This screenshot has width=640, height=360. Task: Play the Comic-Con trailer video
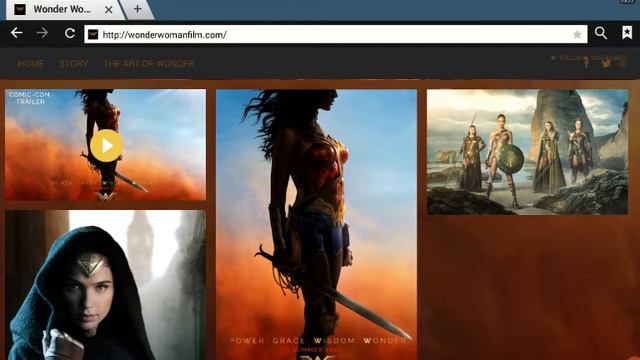(x=106, y=145)
